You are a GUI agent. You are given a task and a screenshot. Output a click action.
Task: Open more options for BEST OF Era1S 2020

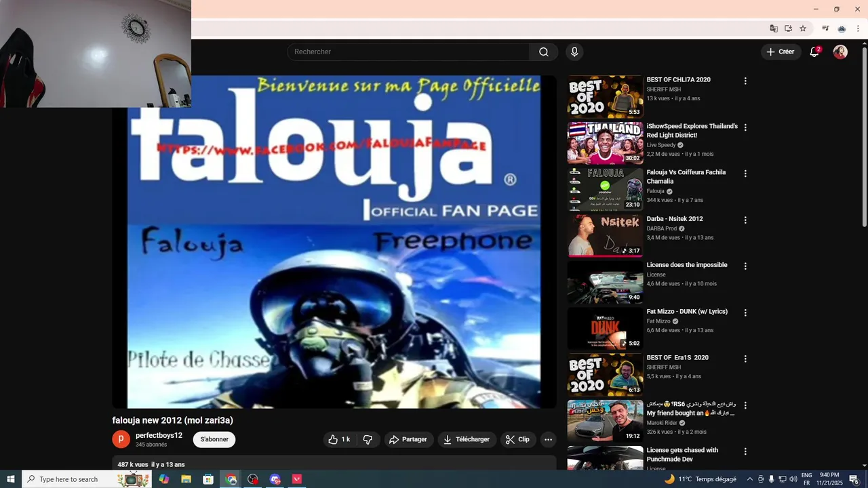[x=745, y=359]
